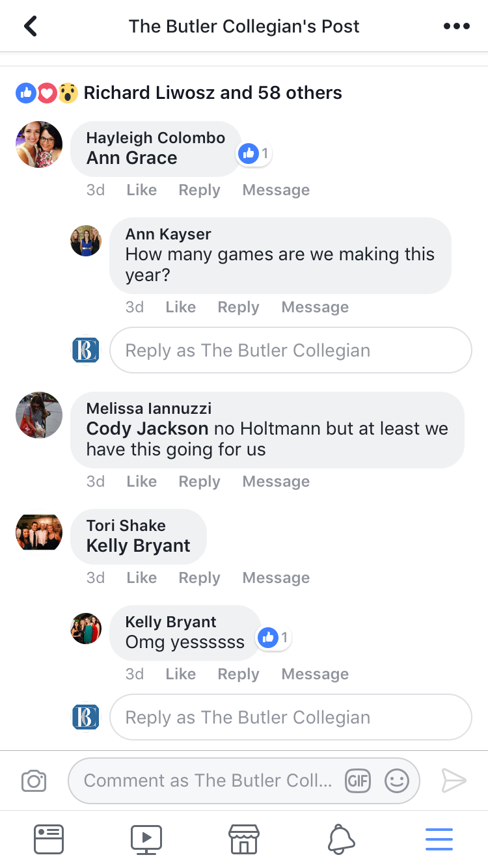Open the notifications bell tab
488x868 pixels.
click(342, 839)
